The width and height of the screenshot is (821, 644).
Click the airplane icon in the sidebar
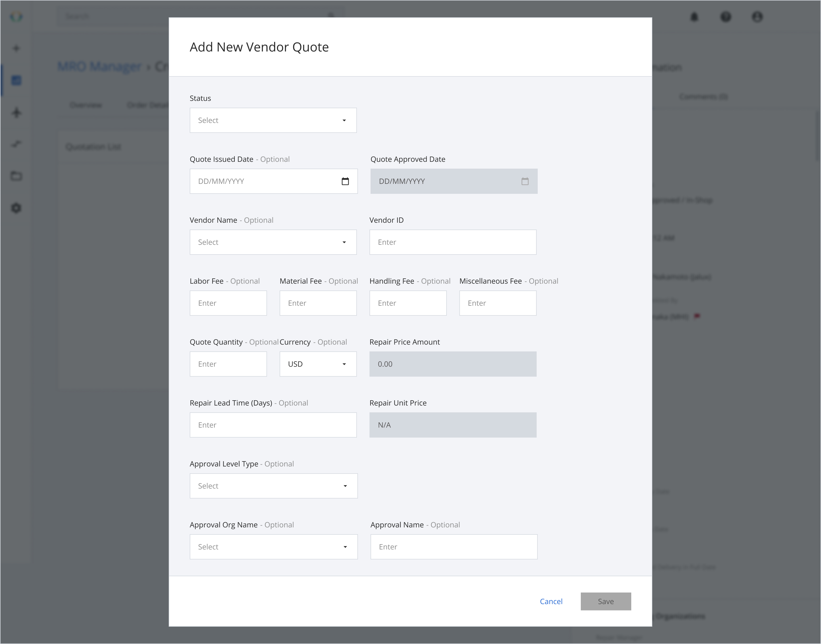[16, 113]
